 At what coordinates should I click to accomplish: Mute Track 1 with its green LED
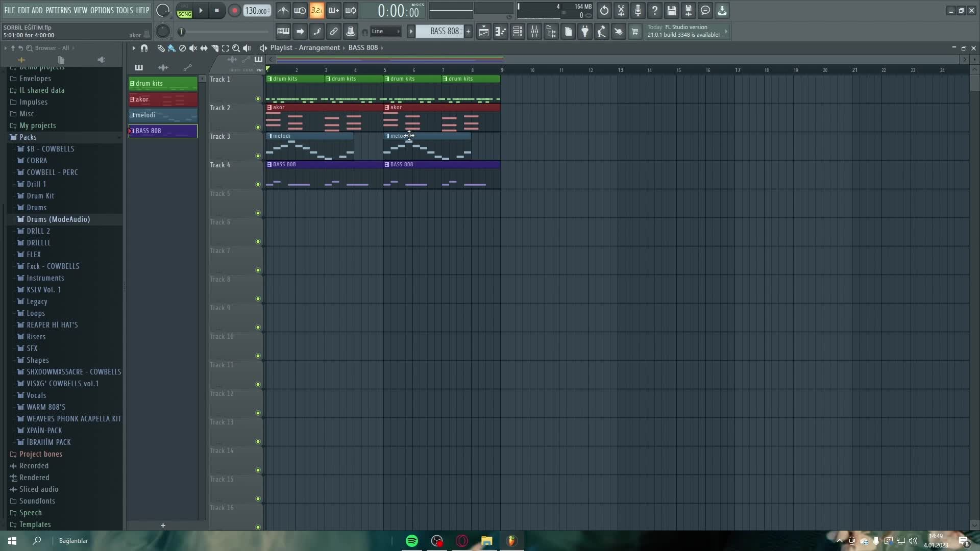(258, 99)
